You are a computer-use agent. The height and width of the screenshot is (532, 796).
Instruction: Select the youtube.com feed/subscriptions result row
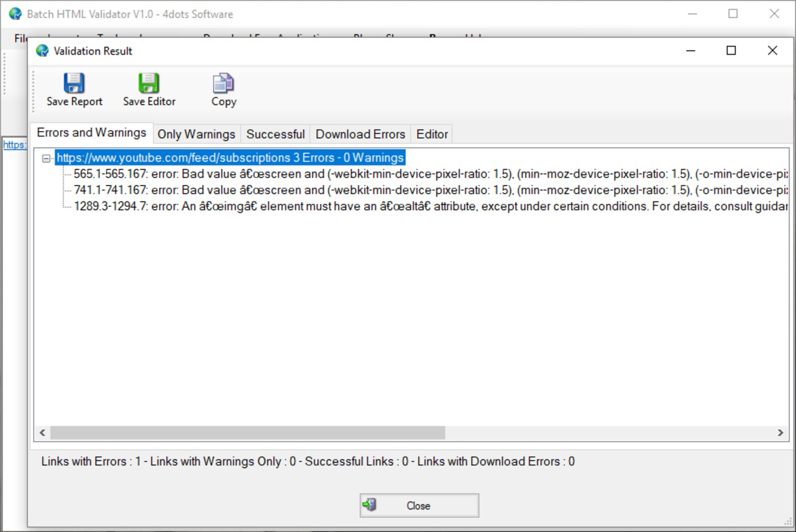230,158
